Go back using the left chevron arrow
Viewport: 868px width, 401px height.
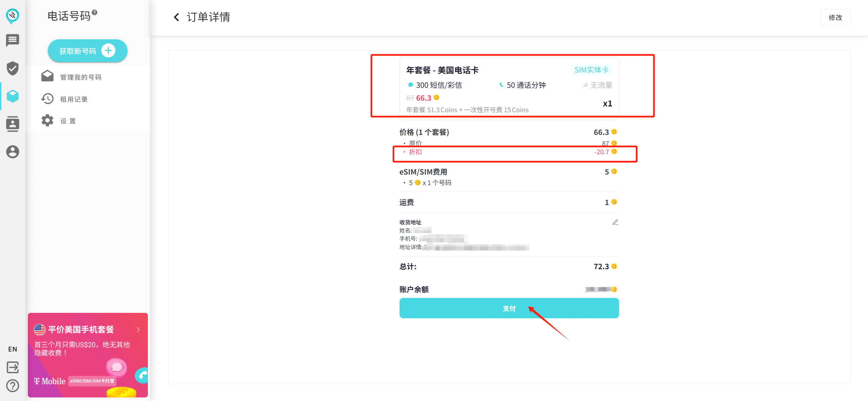tap(176, 17)
